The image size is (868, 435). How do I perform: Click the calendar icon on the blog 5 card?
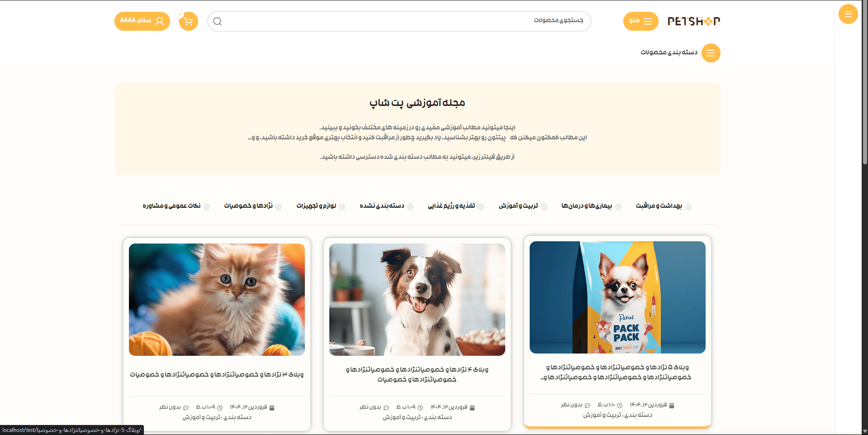tap(672, 406)
